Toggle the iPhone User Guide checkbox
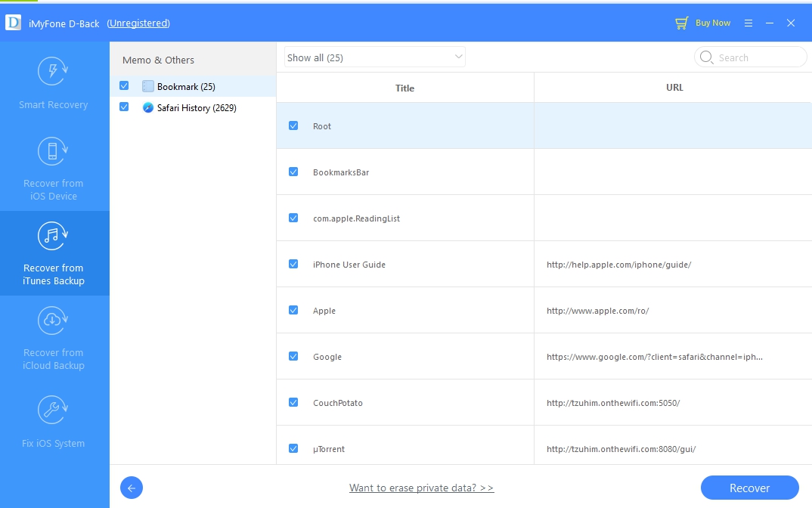This screenshot has width=812, height=508. (x=293, y=264)
